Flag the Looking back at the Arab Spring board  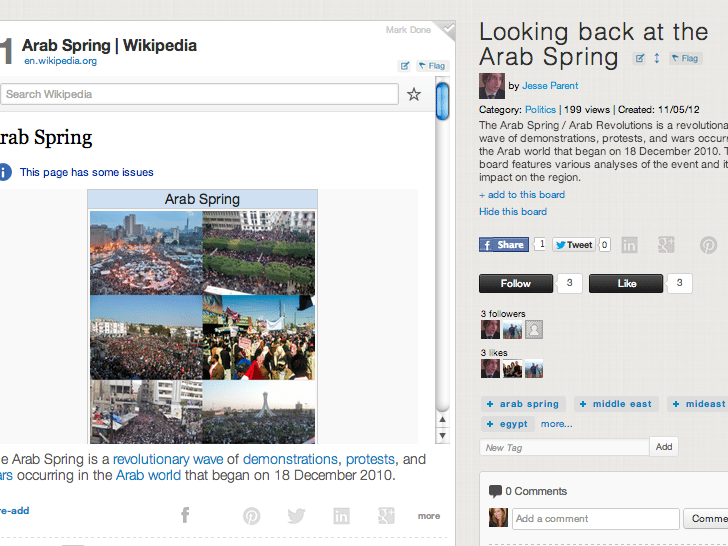pos(685,58)
